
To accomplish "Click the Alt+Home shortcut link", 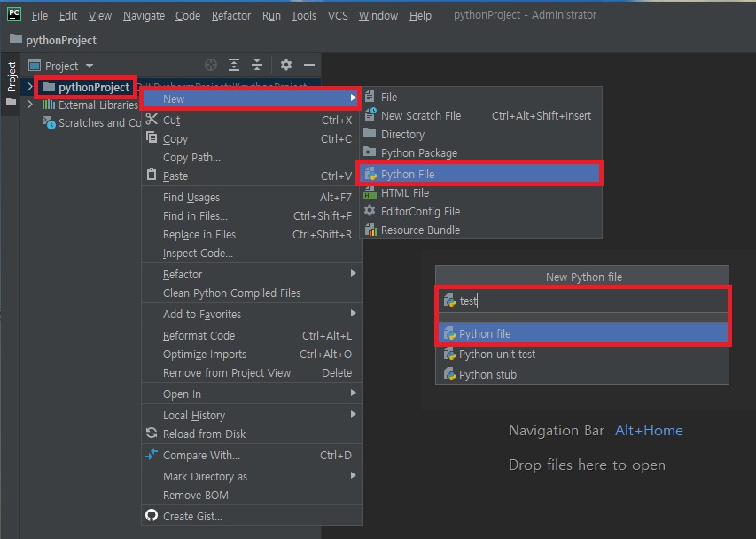I will tap(649, 430).
